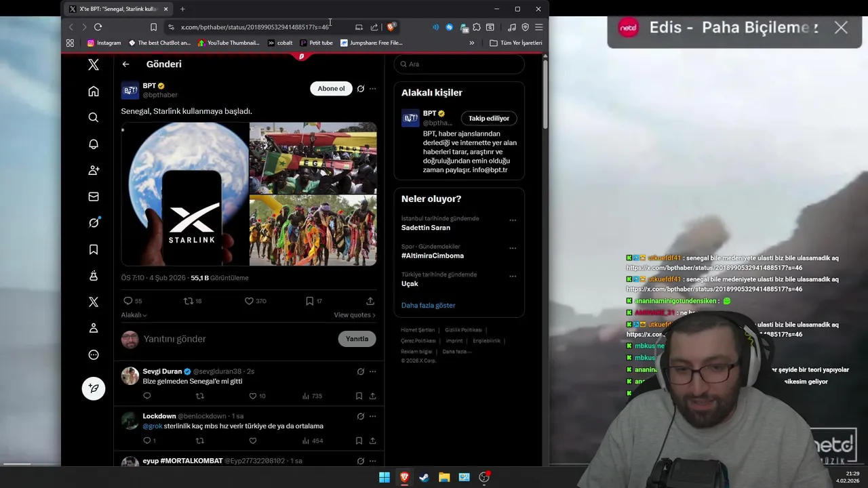Open Lockdown reply's three-dot menu
The image size is (868, 488).
pyautogui.click(x=372, y=416)
